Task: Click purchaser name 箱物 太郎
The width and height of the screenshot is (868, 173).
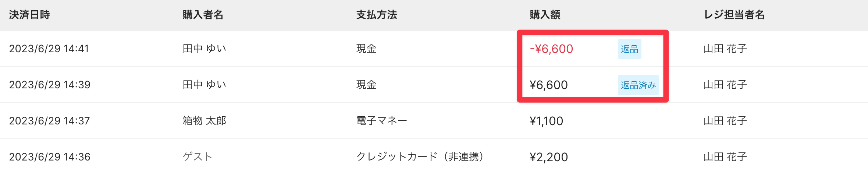Action: [204, 121]
